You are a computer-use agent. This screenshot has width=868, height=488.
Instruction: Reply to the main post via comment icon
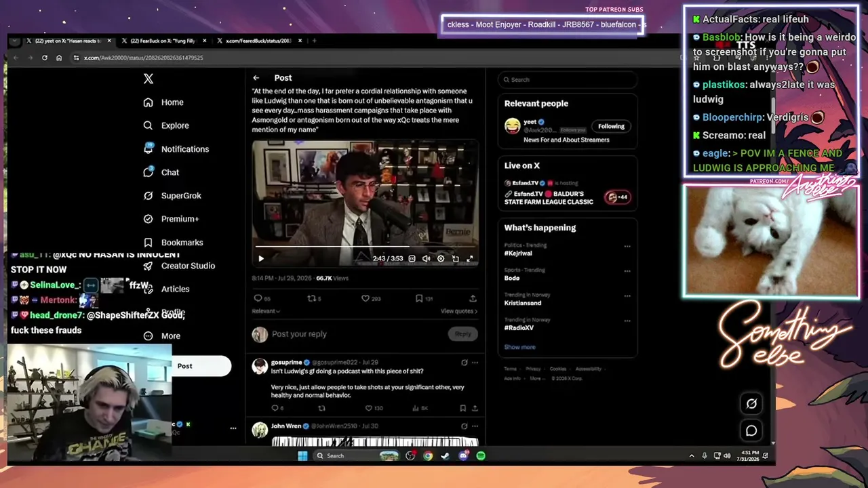pos(258,298)
